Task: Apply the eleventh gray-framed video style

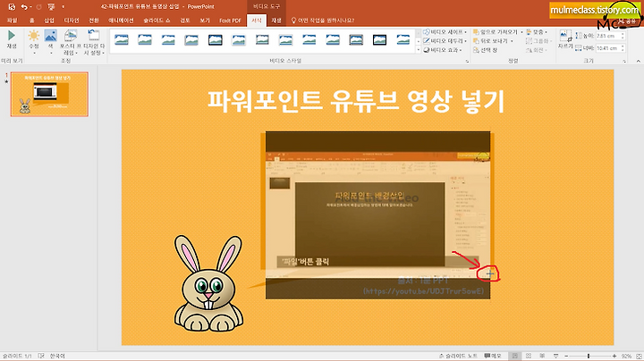Action: click(356, 40)
